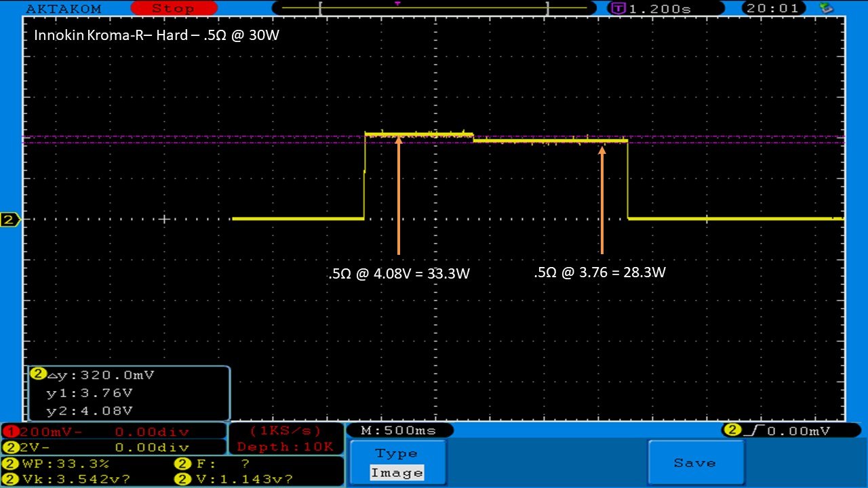Image resolution: width=868 pixels, height=488 pixels.
Task: Click the channel 2 badge in cursor readout
Action: (x=38, y=374)
